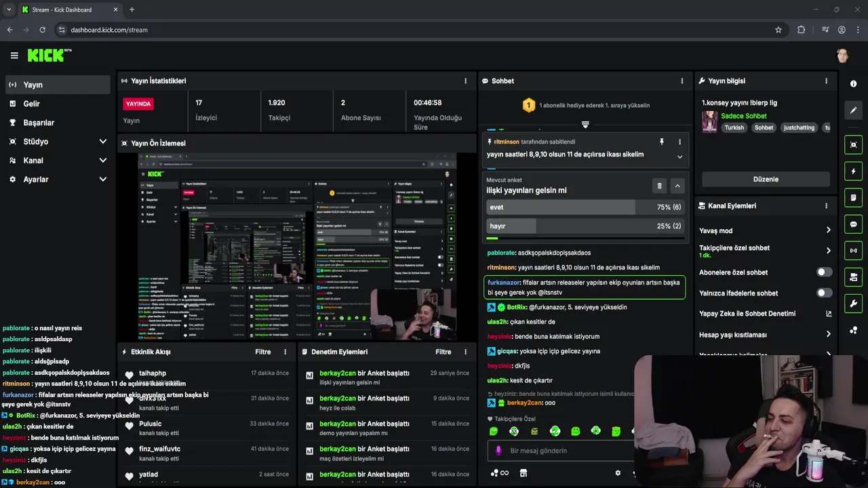Go to Yayın in the sidebar
Image resolution: width=868 pixels, height=488 pixels.
click(57, 85)
